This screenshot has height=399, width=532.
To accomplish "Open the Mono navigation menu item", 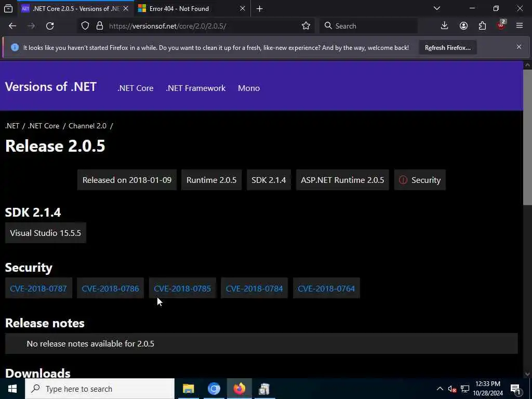I will point(249,88).
